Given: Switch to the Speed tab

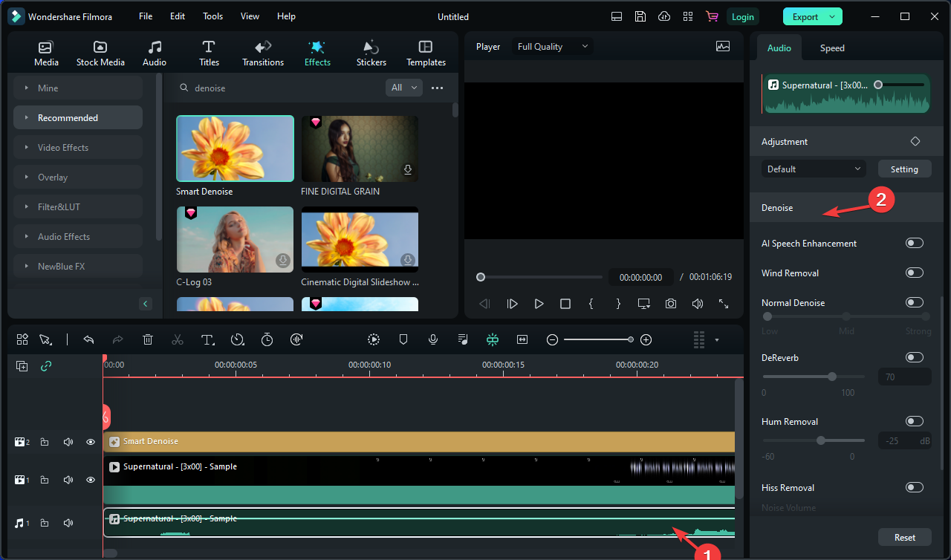Looking at the screenshot, I should point(832,48).
